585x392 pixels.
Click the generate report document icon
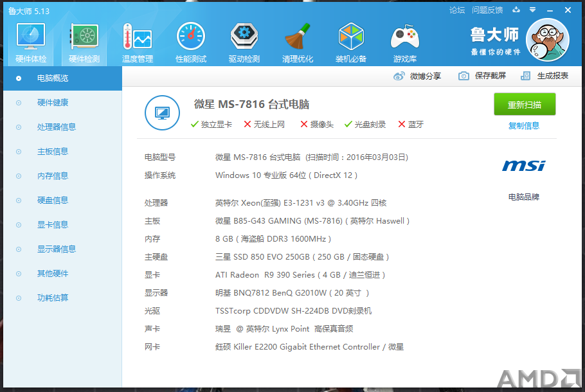525,76
